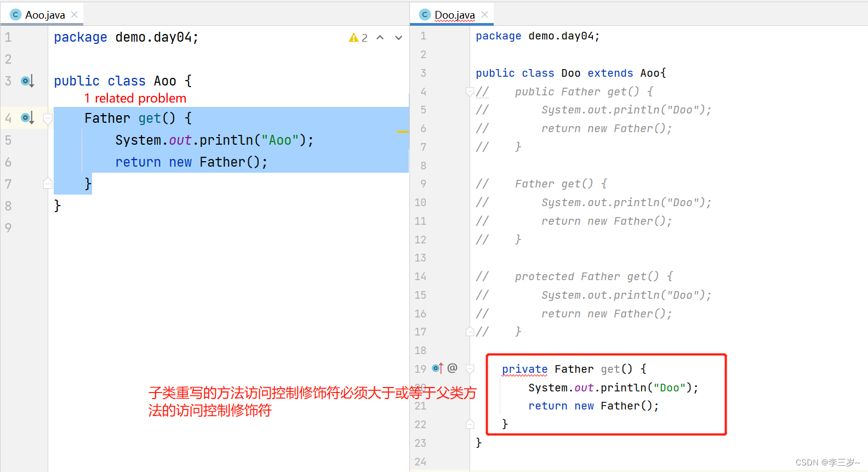Click the fold end marker at Doo line 22

click(470, 424)
